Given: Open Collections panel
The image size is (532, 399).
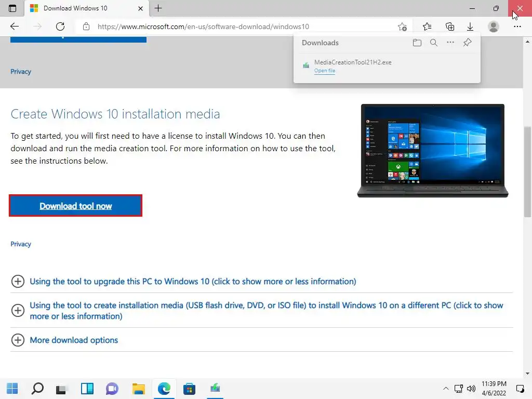Looking at the screenshot, I should (449, 26).
